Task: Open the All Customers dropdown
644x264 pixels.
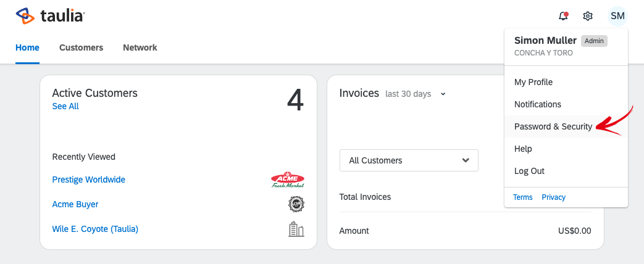Action: tap(409, 160)
